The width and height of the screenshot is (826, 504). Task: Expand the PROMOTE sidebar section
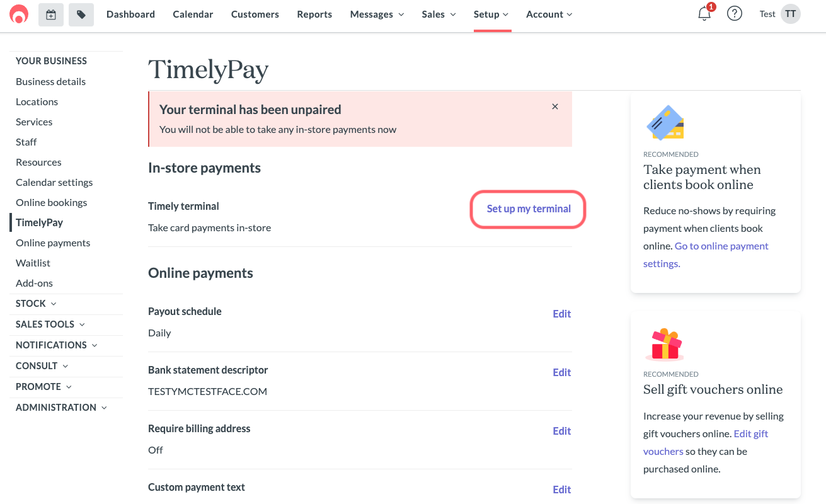pos(44,387)
